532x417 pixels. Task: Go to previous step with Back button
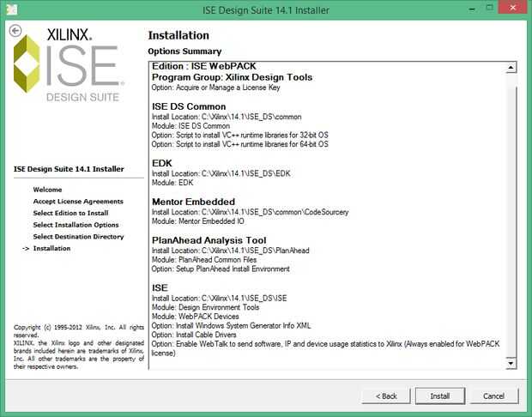click(386, 396)
